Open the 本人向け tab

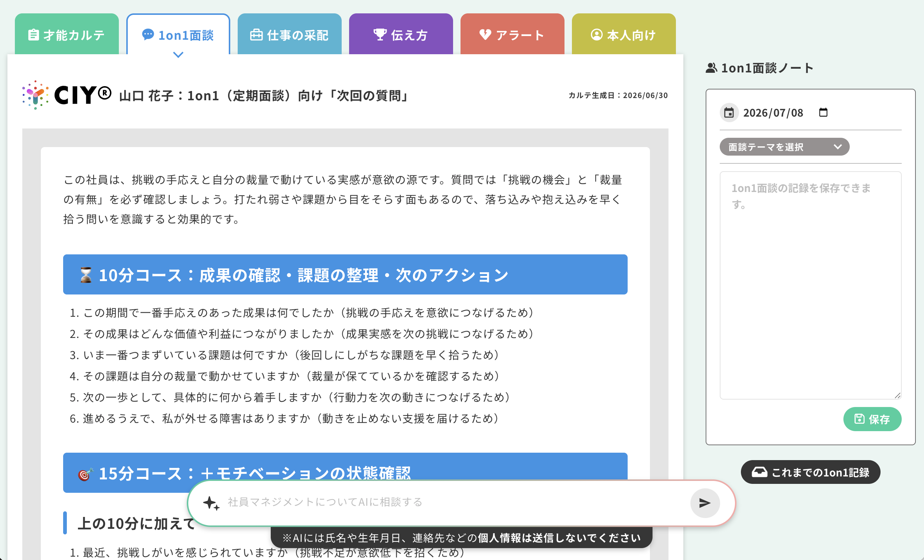pos(624,35)
